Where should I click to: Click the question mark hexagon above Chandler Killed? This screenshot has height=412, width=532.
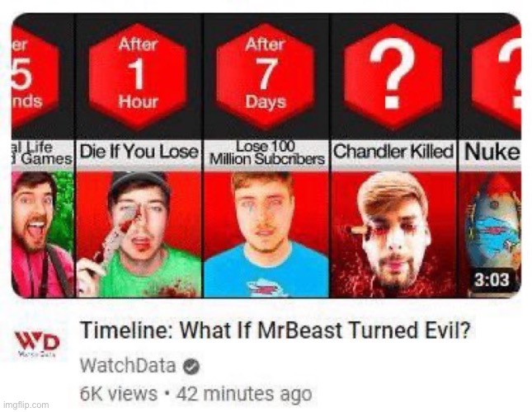click(393, 75)
